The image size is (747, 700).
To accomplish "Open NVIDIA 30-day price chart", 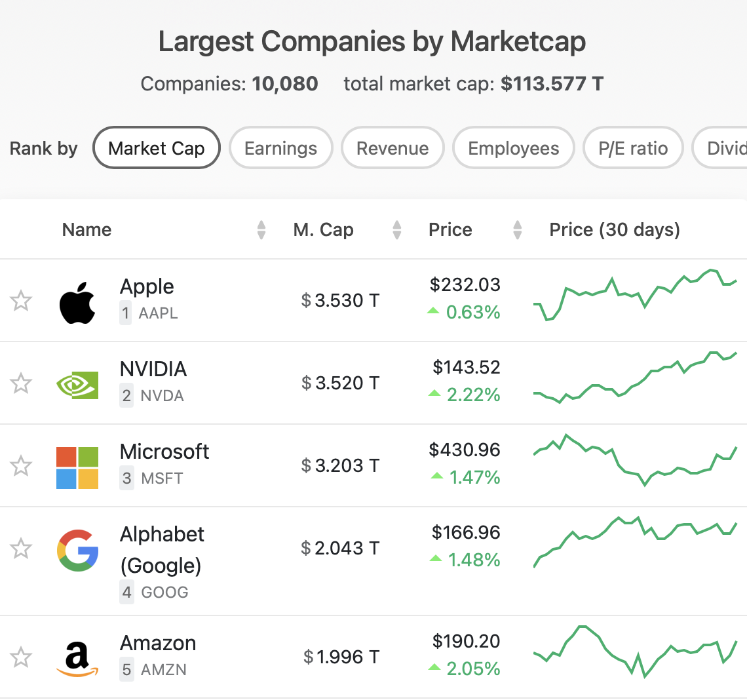I will (x=635, y=377).
